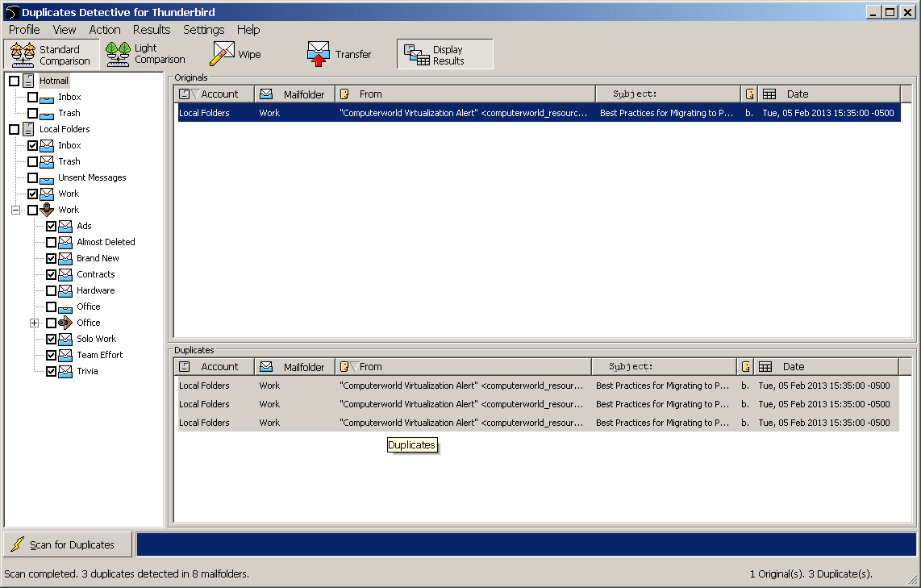Collapse the Work folder tree node
This screenshot has height=588, width=921.
click(x=15, y=211)
